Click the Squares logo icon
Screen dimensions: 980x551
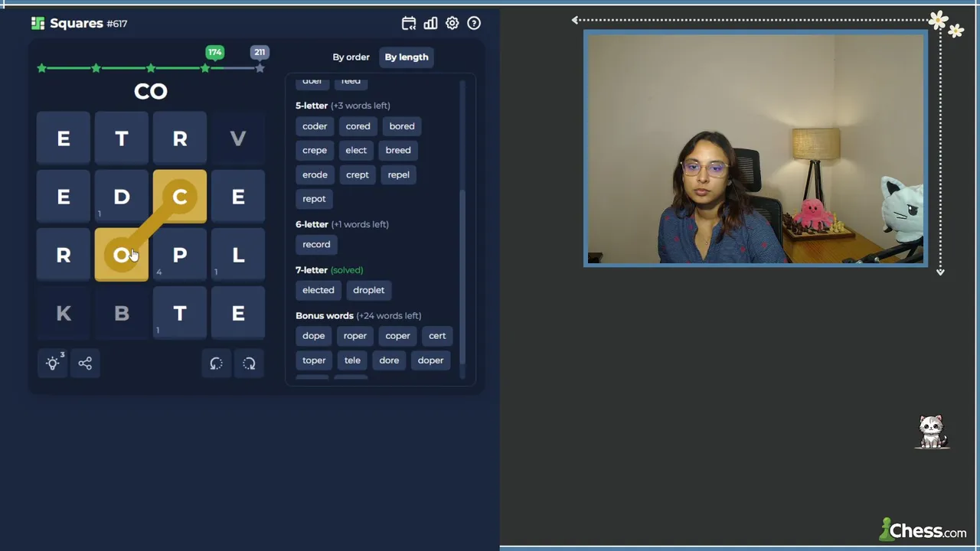pos(38,24)
